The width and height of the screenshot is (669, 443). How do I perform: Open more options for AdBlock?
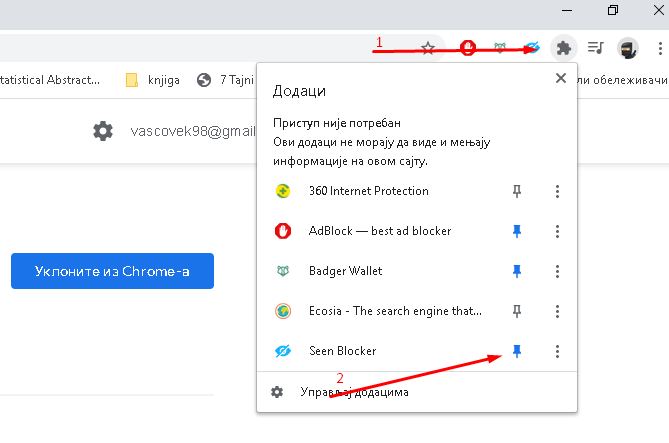click(x=557, y=231)
